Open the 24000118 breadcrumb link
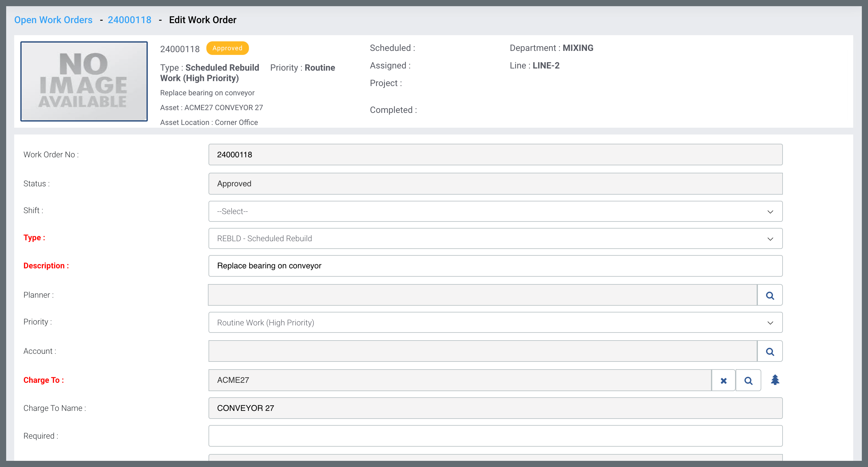 point(129,20)
